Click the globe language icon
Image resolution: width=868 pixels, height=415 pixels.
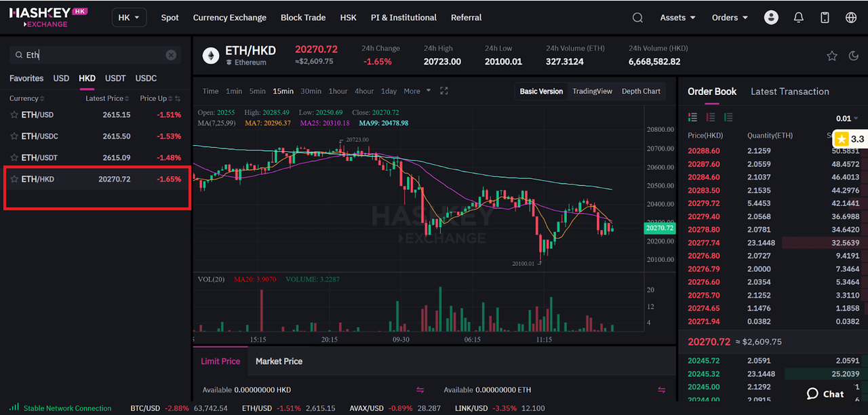(x=851, y=18)
